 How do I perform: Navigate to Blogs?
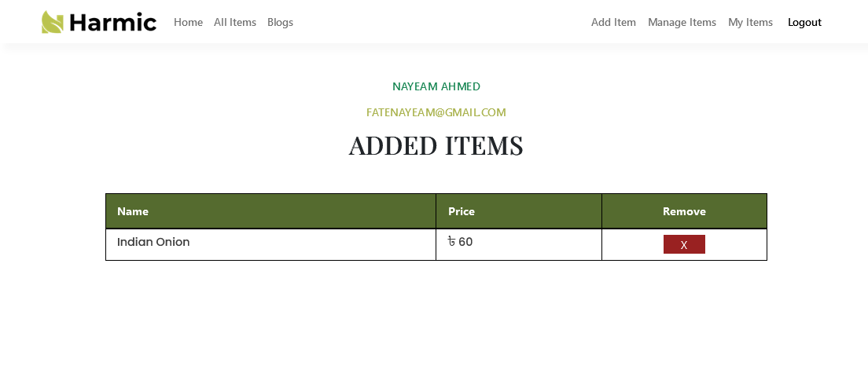(x=280, y=22)
